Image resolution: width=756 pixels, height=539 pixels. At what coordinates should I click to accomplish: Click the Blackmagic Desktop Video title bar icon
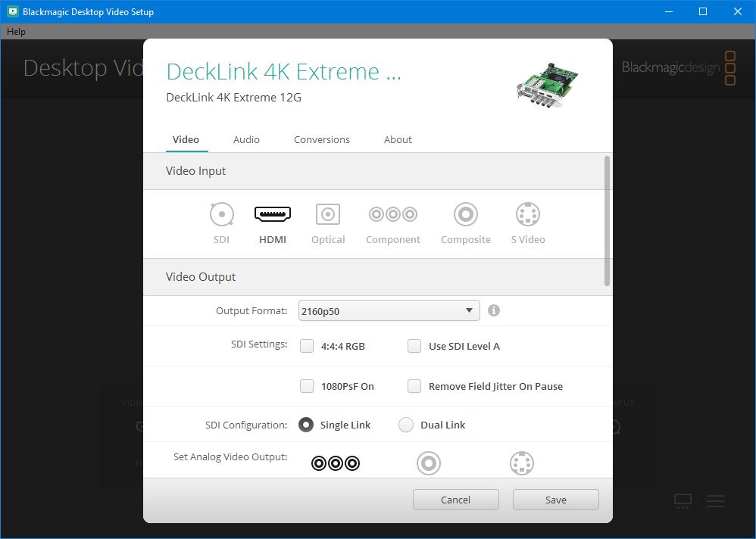click(13, 11)
